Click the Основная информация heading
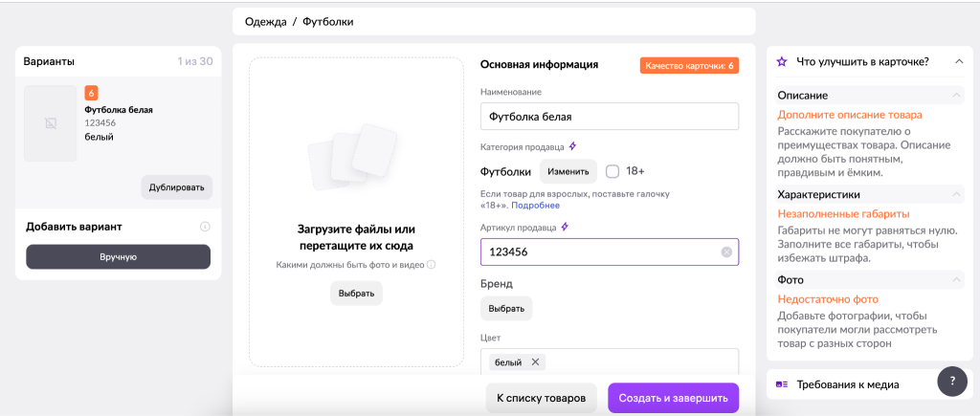The width and height of the screenshot is (980, 416). [539, 64]
